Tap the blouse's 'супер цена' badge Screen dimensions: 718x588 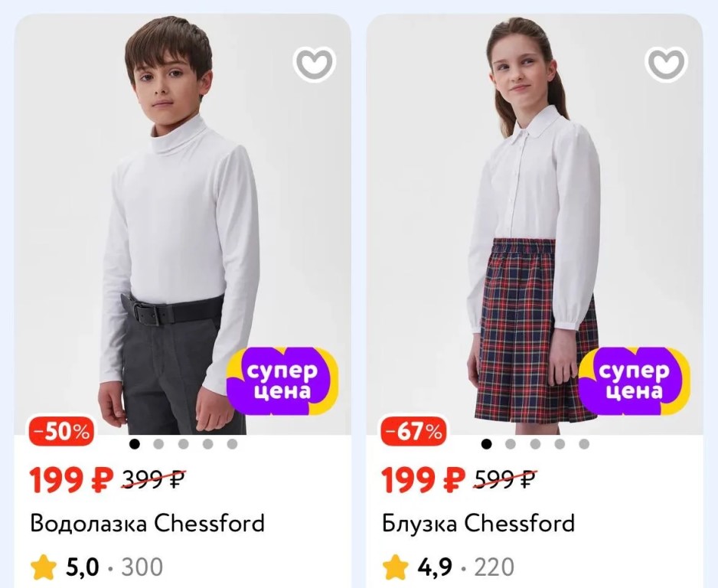point(634,381)
